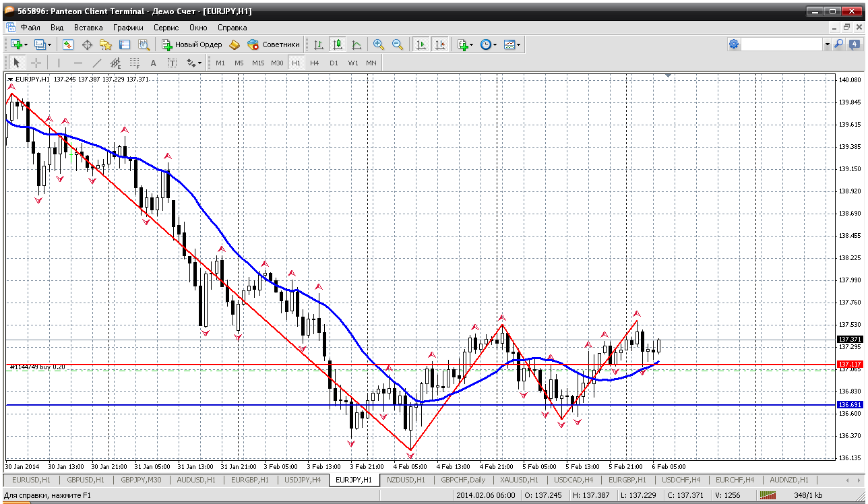Toggle the chart shift button
The image size is (868, 504).
pyautogui.click(x=440, y=44)
